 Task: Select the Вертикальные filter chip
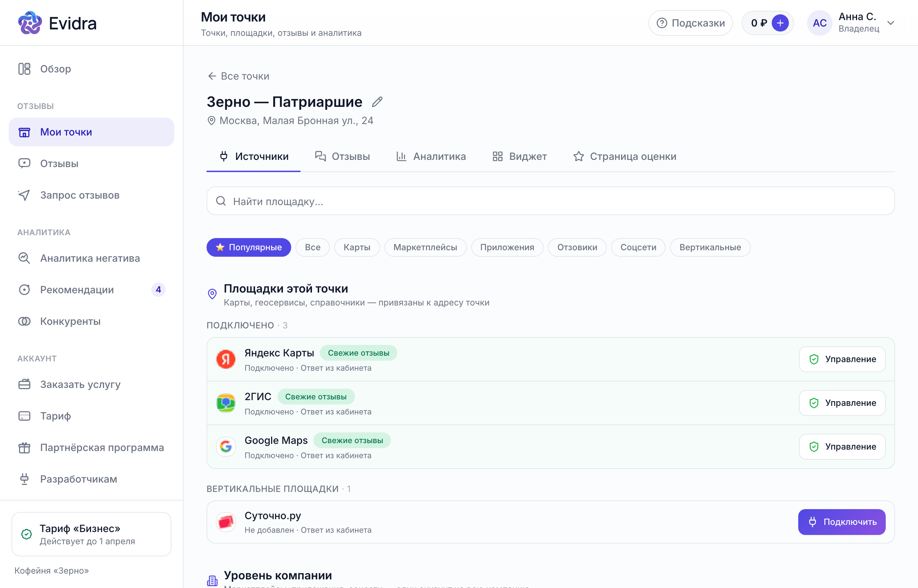point(710,247)
